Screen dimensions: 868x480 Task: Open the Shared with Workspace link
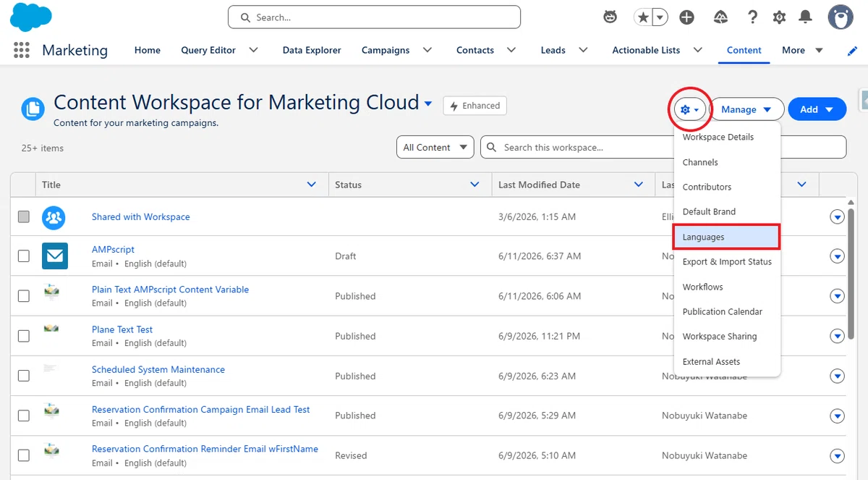click(x=141, y=216)
